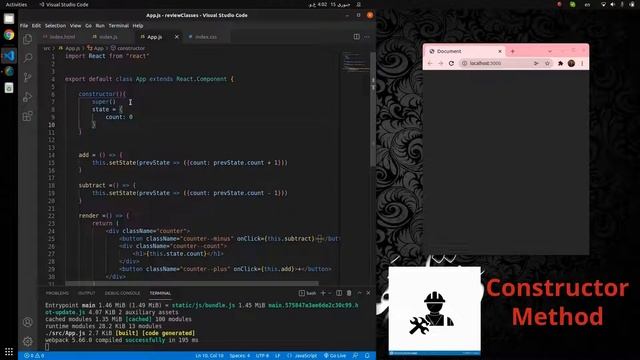Maximize the terminal panel with caret icon

[359, 293]
